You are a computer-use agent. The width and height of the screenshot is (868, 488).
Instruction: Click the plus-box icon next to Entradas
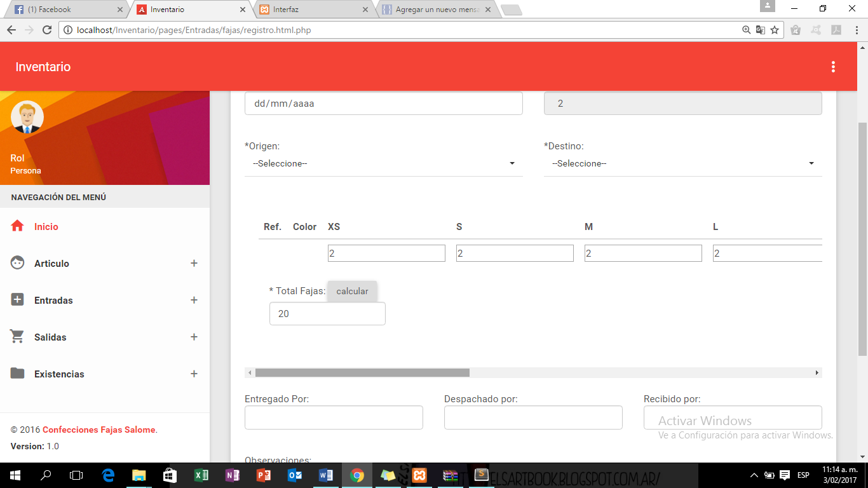click(x=17, y=300)
